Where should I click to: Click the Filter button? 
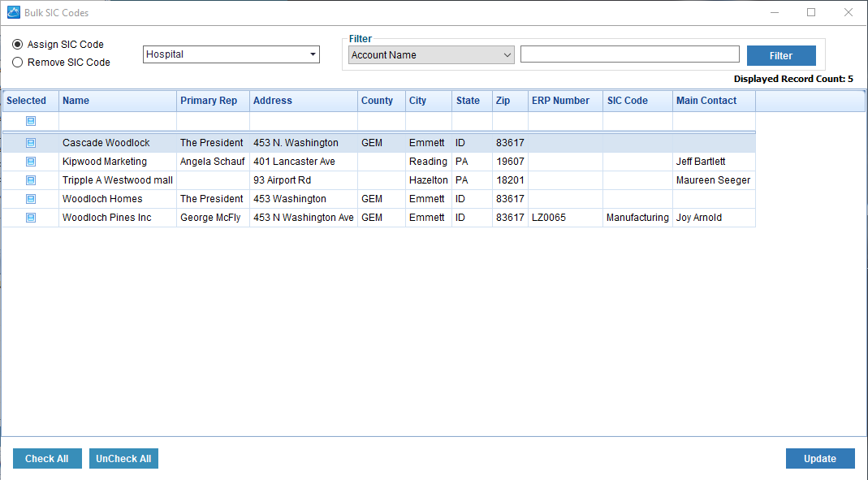(781, 55)
